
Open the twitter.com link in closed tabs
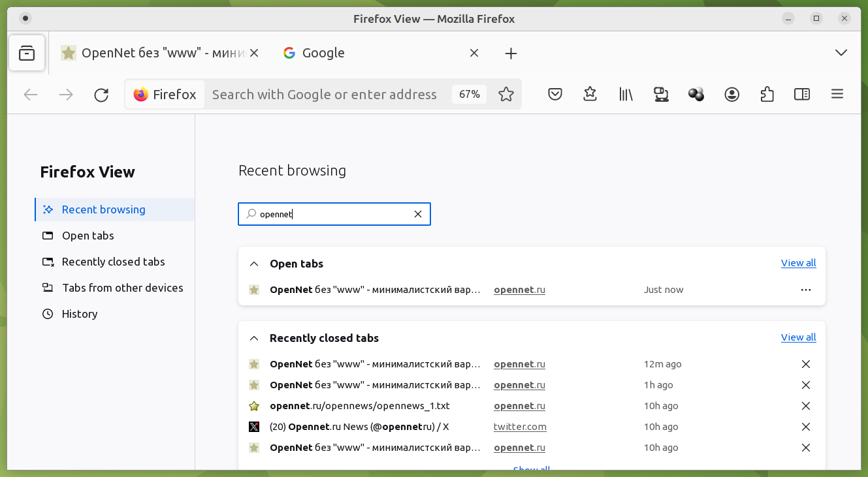coord(520,427)
